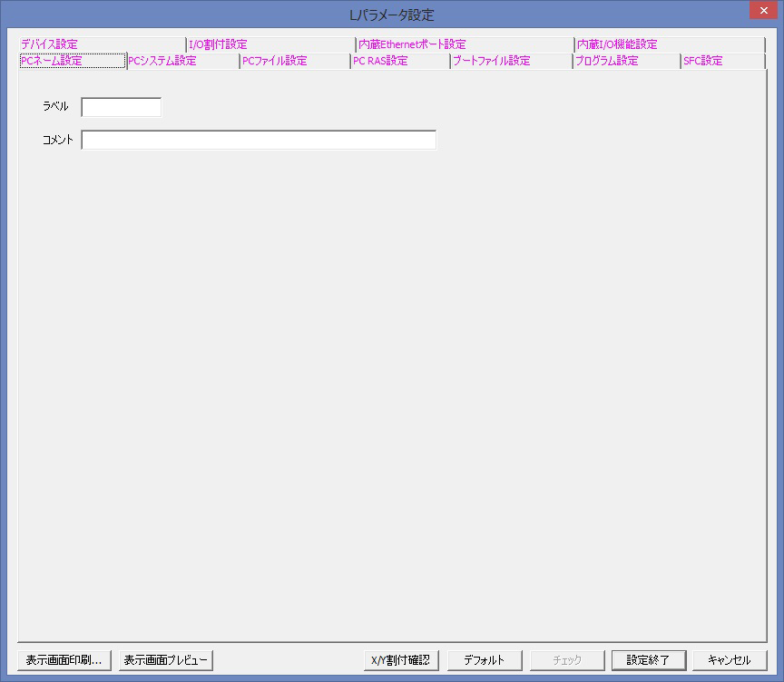The width and height of the screenshot is (784, 682).
Task: Select the 内蔵Ethernetポート設定 tab
Action: click(x=412, y=44)
